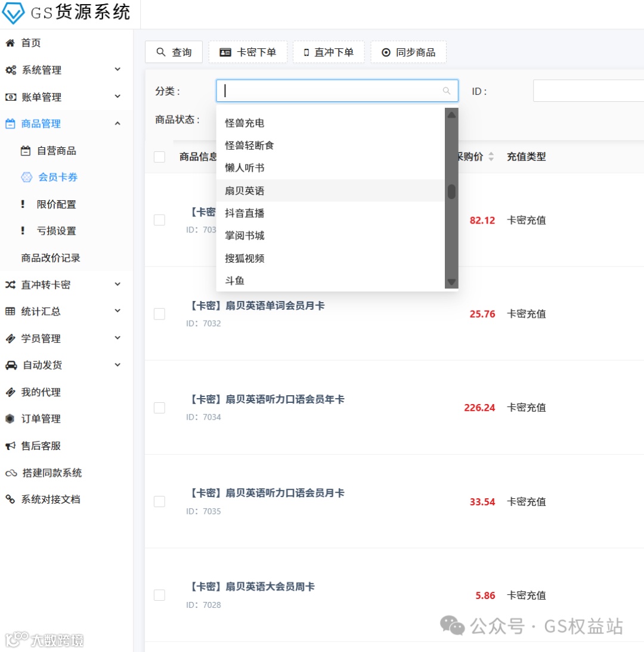
Task: Open 【卡密】扇贝英语大会员周卡 product
Action: (251, 586)
